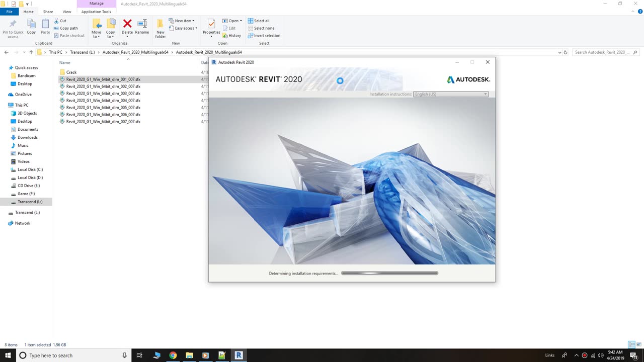Click Select all command
This screenshot has width=644, height=362.
(259, 21)
